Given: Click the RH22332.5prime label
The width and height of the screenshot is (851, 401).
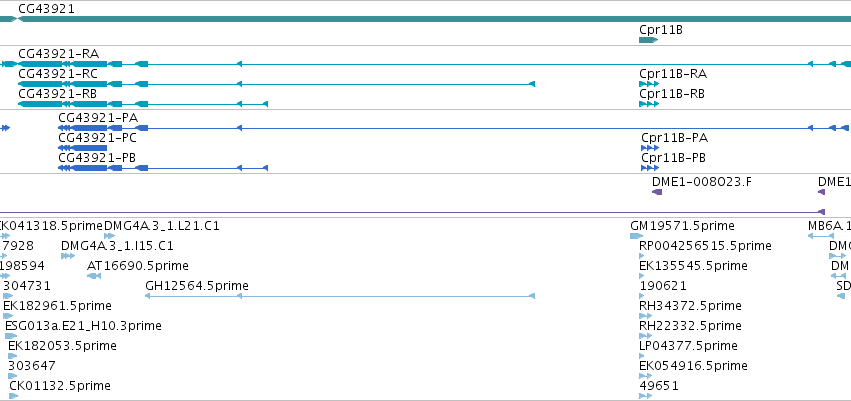Looking at the screenshot, I should 690,326.
